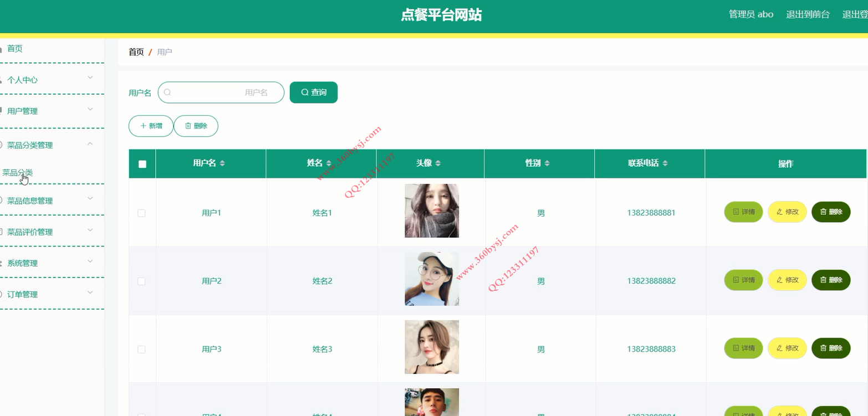Click the trash icon on the top 删除 button
The image size is (868, 416).
[x=188, y=126]
